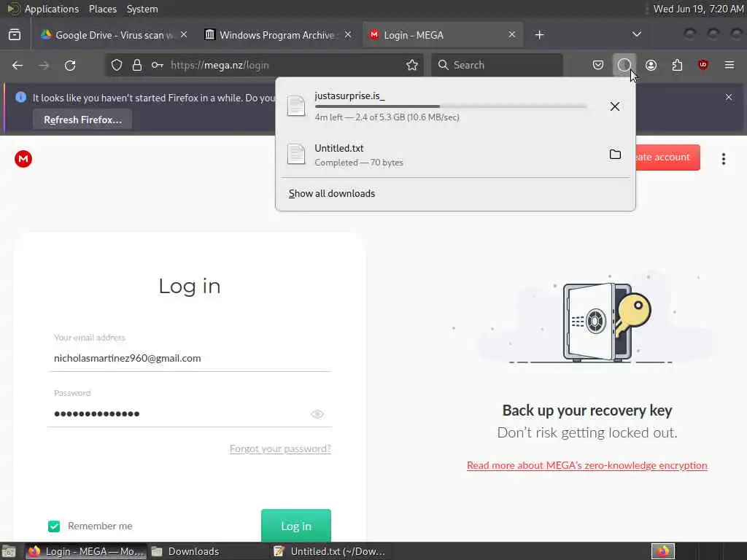The height and width of the screenshot is (560, 747).
Task: Open the MEGA three-dot page menu
Action: tap(724, 159)
